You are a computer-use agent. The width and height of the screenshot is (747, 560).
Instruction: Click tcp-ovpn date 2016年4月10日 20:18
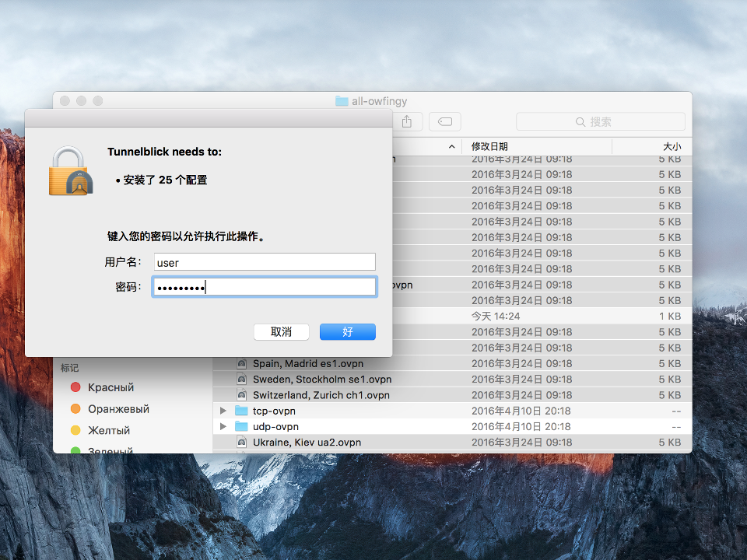tap(521, 411)
